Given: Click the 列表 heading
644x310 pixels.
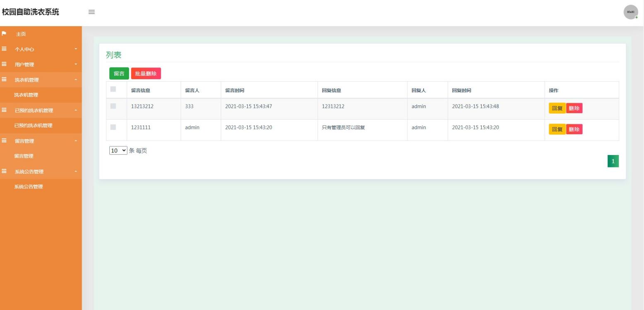Looking at the screenshot, I should pyautogui.click(x=113, y=55).
